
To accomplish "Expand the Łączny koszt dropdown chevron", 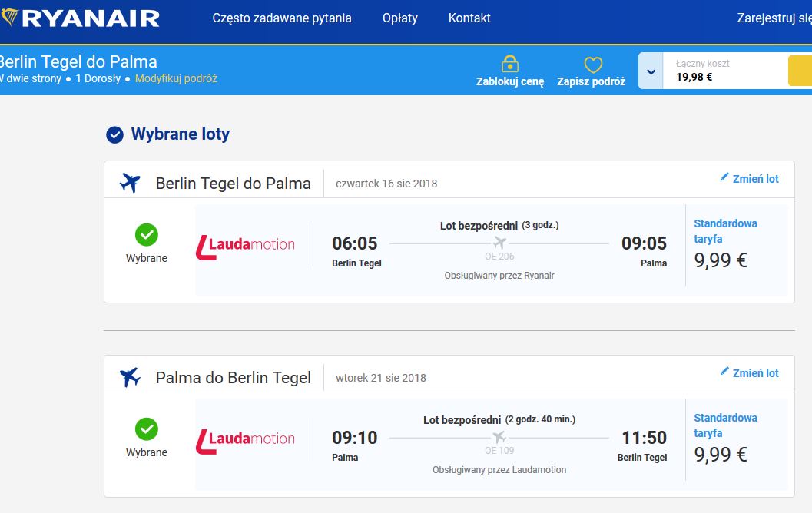I will click(x=651, y=71).
